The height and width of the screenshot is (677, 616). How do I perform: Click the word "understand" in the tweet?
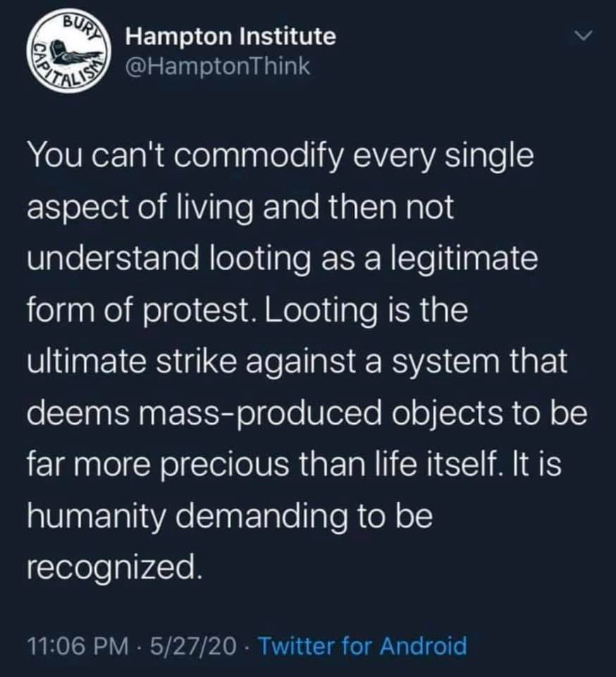tap(113, 259)
